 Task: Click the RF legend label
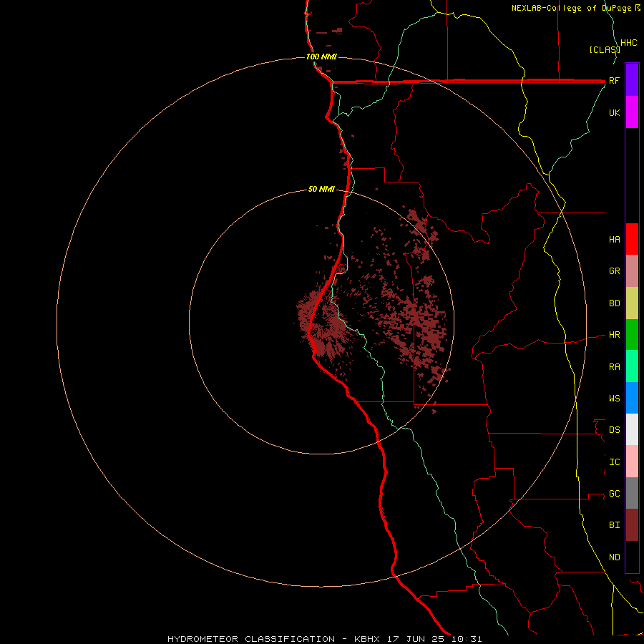[614, 80]
